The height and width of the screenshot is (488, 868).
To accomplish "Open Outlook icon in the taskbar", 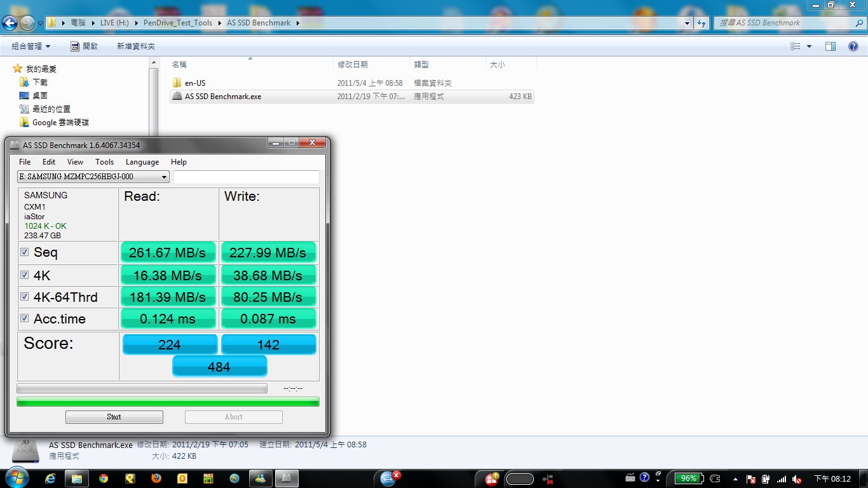I will pos(182,478).
